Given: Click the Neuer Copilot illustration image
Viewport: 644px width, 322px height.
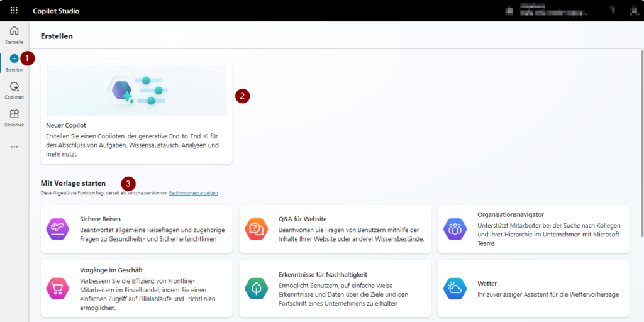Looking at the screenshot, I should [x=136, y=91].
